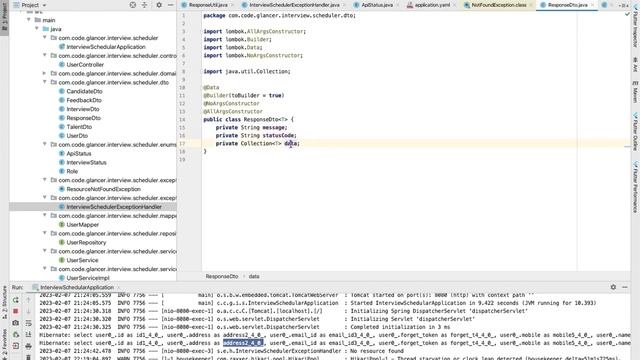Click the green inspection checkmark
Screen dimensions: 640x360
(627, 14)
